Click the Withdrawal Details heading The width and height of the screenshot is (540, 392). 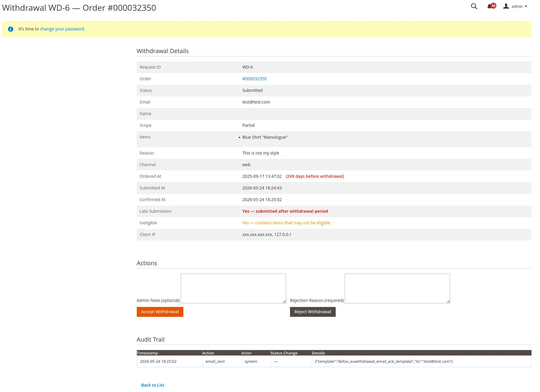point(162,51)
